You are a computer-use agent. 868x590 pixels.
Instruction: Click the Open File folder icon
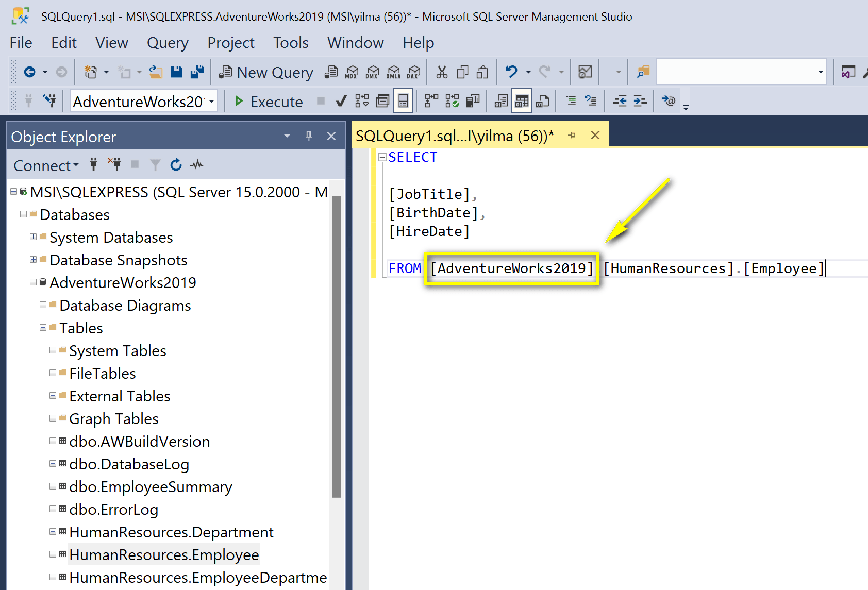(x=156, y=72)
